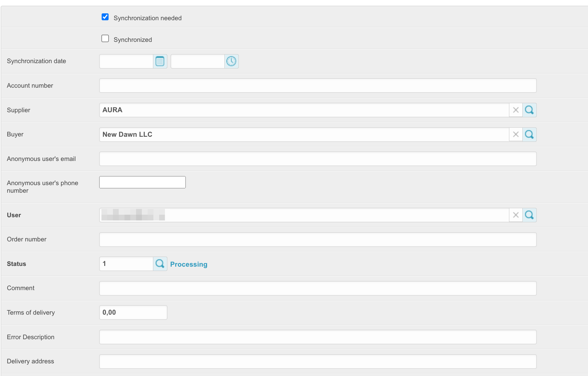Select the Terms of delivery field
This screenshot has width=588, height=376.
coord(133,312)
